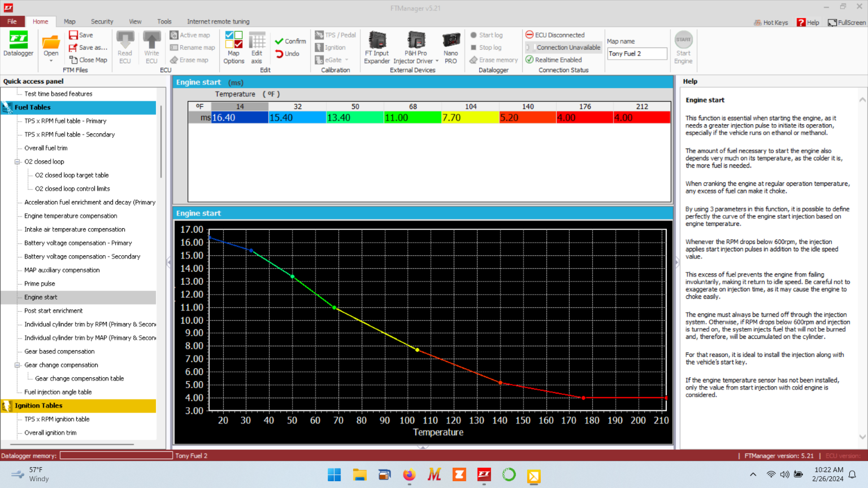Image resolution: width=868 pixels, height=488 pixels.
Task: Switch to the View ribbon tab
Action: (x=135, y=21)
